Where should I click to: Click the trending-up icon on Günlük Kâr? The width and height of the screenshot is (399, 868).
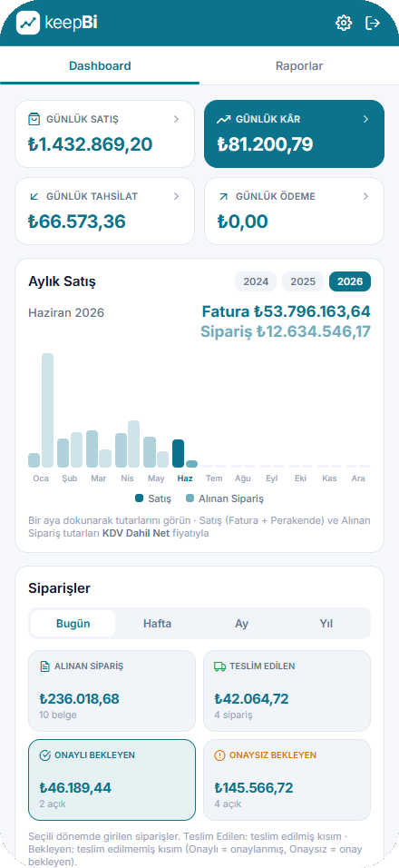coord(223,119)
